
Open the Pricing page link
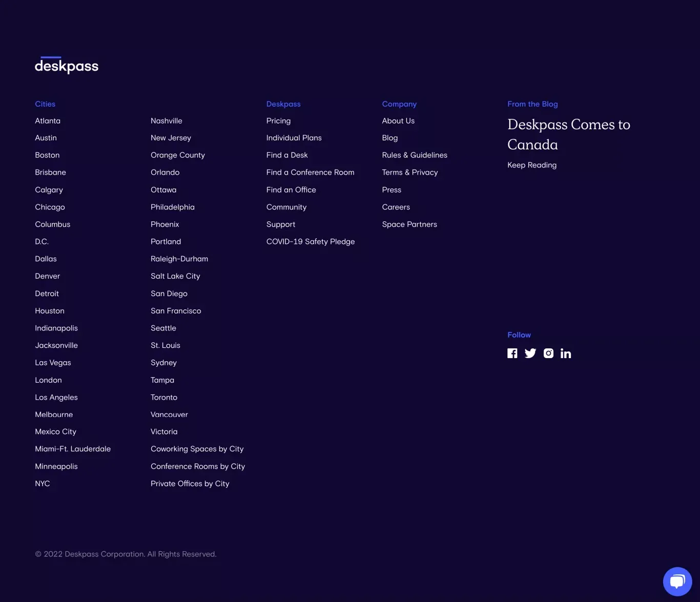[278, 121]
